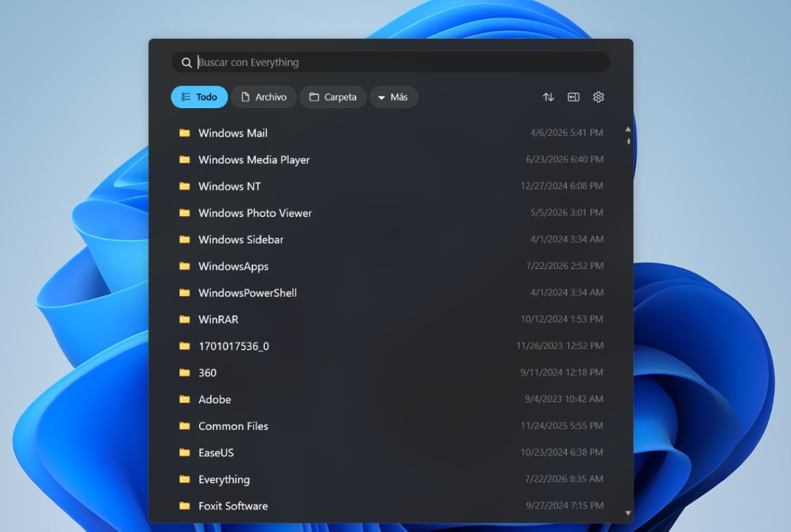Click the date 7/22/2026 8:35 AM
Screen dimensions: 791x532
(x=564, y=479)
